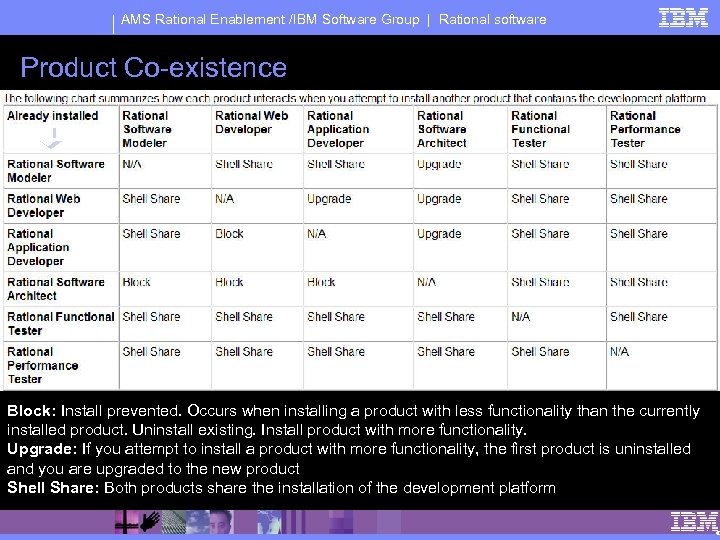Click the Block: definition label
The image size is (720, 540).
(32, 411)
